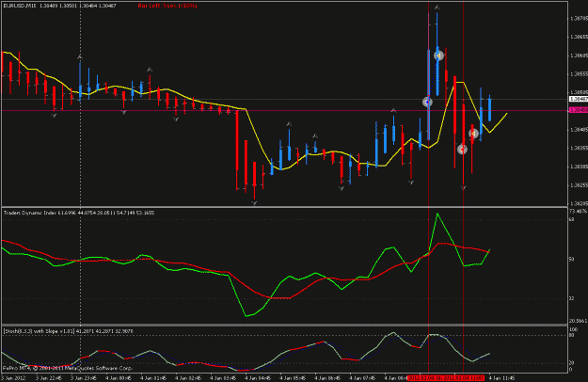
Task: Click the circle marker with blue dot on the red vertical line
Action: [x=427, y=102]
